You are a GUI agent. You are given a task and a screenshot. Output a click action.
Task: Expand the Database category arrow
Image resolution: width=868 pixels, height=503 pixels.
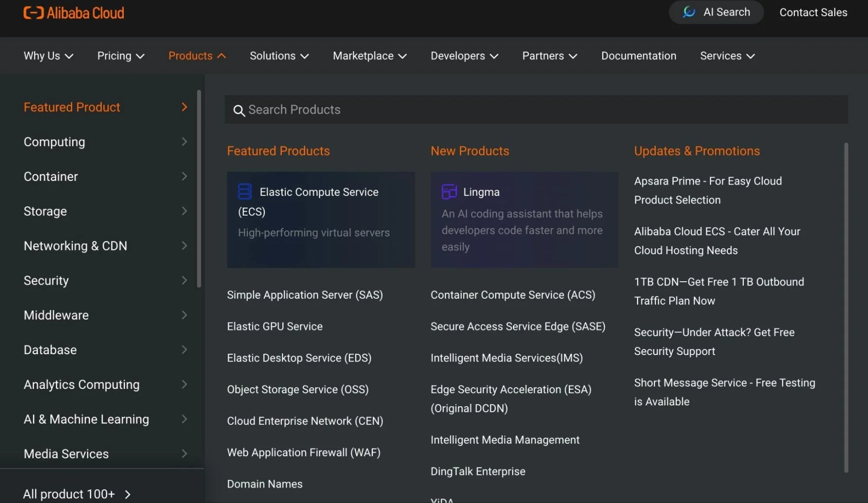click(184, 350)
